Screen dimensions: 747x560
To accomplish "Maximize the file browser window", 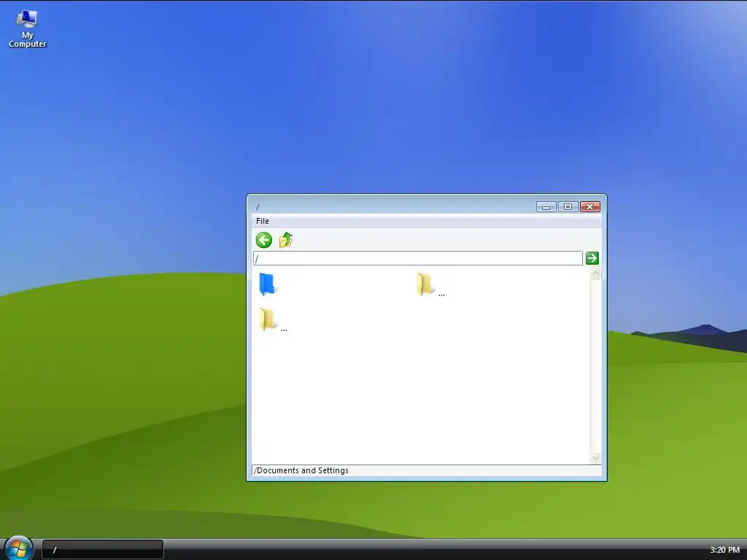I will (568, 206).
